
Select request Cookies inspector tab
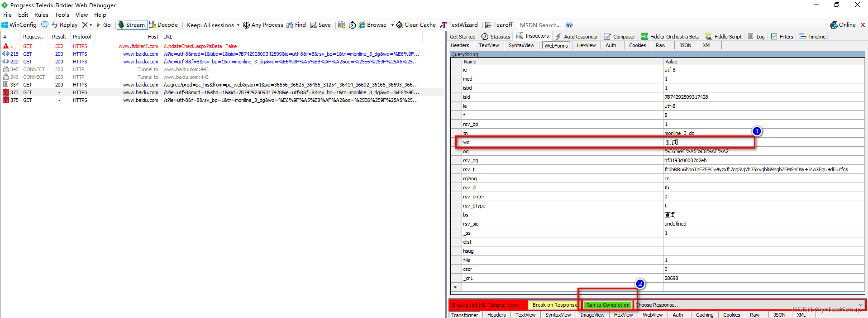(x=638, y=45)
